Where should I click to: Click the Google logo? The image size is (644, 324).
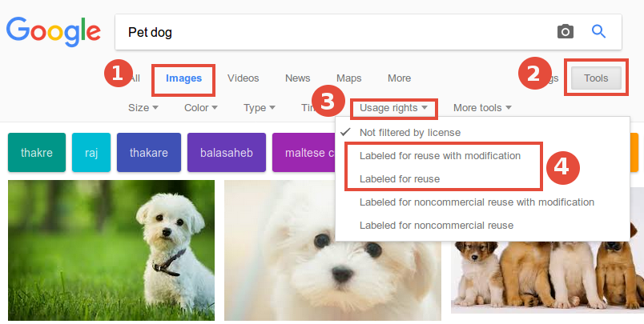tap(54, 30)
